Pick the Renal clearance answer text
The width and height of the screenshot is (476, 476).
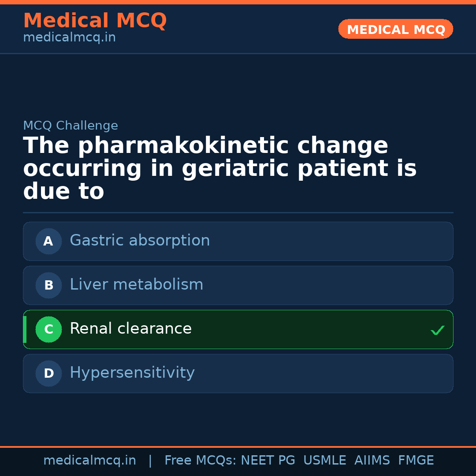coord(130,329)
